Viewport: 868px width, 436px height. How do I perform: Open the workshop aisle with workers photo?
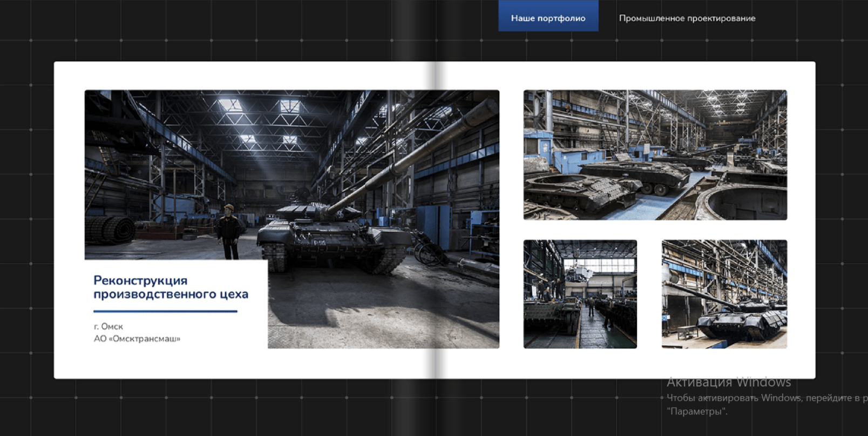tap(580, 294)
